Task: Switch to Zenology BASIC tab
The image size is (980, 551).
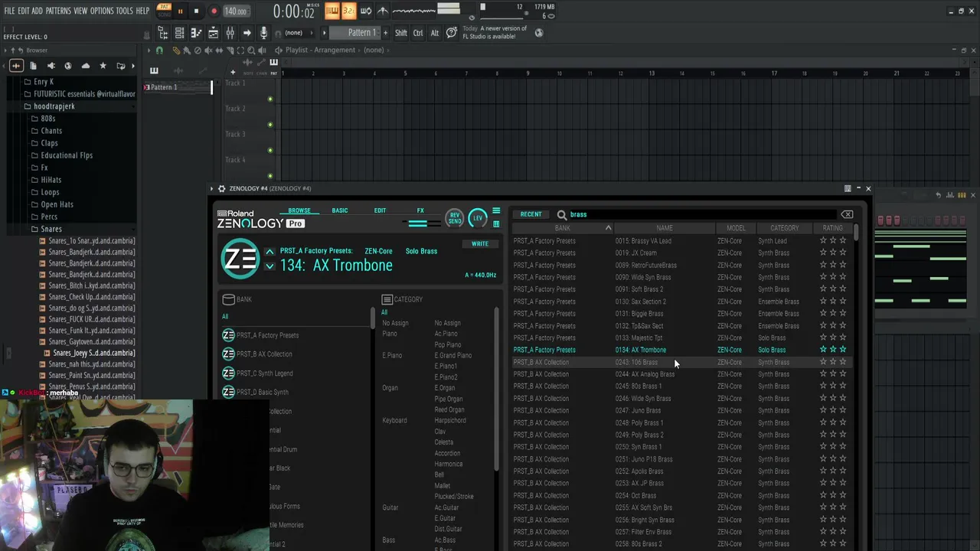Action: coord(340,210)
